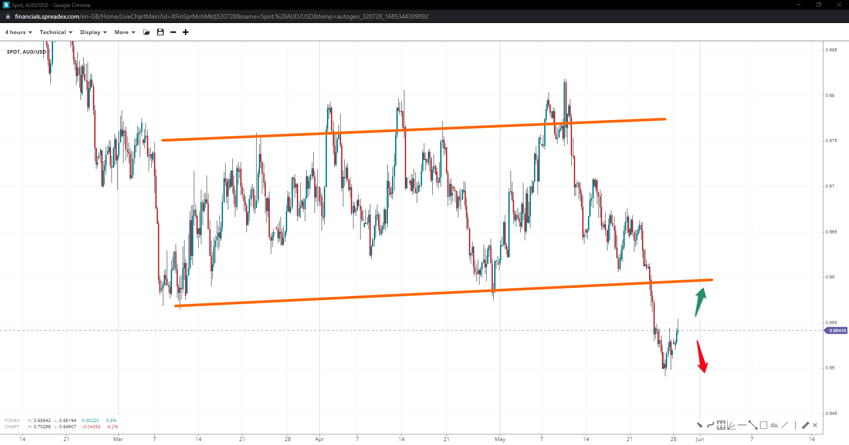Click the current price label on axis
The height and width of the screenshot is (445, 849).
click(x=836, y=330)
